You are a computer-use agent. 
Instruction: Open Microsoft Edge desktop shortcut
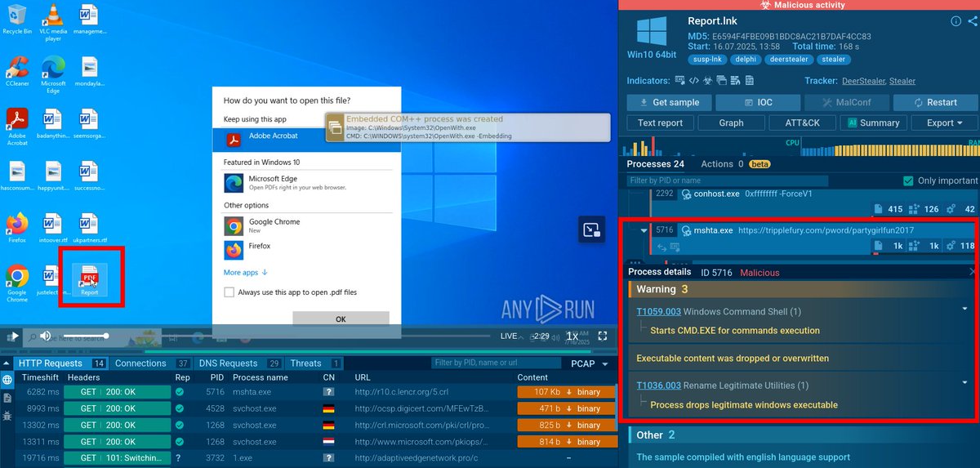[53, 74]
